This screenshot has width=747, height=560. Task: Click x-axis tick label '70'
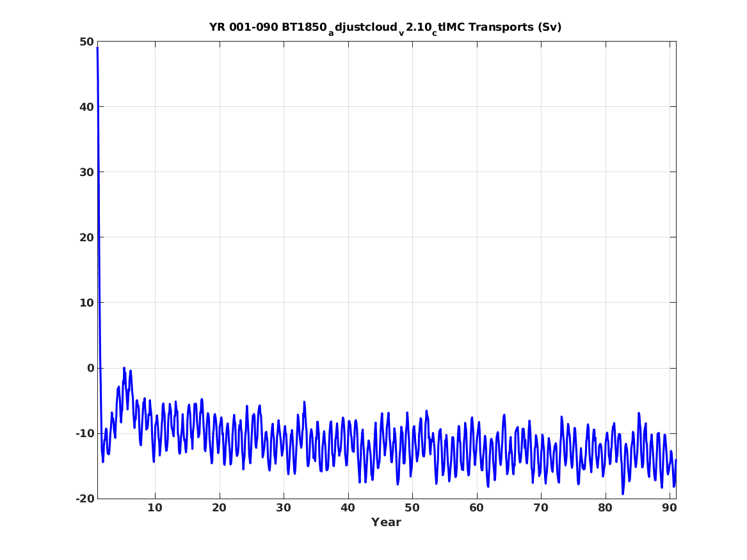[541, 508]
